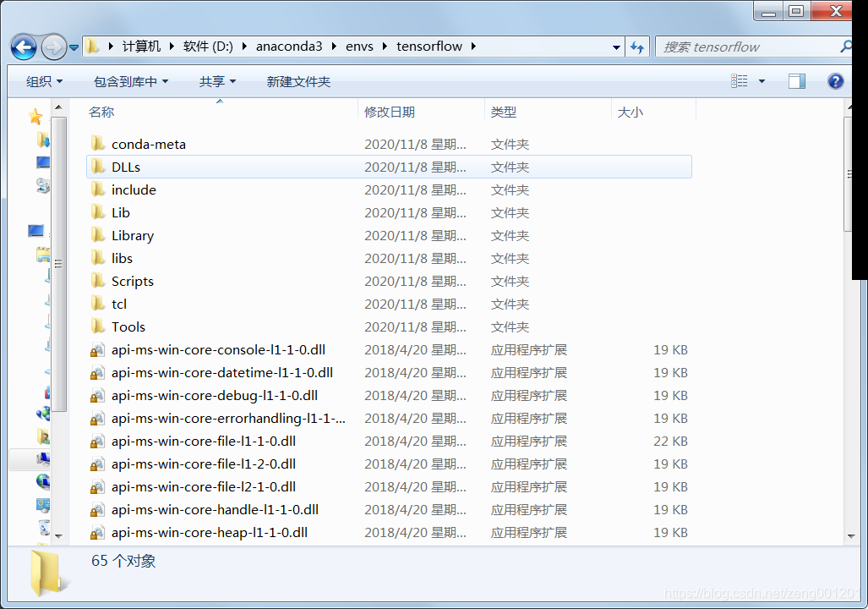
Task: Select the Lib folder icon
Action: pos(97,211)
